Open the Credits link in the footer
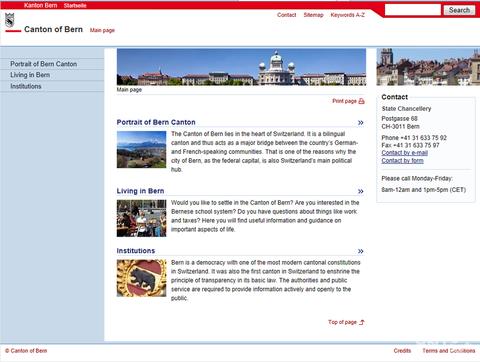The height and width of the screenshot is (362, 480). pos(402,351)
